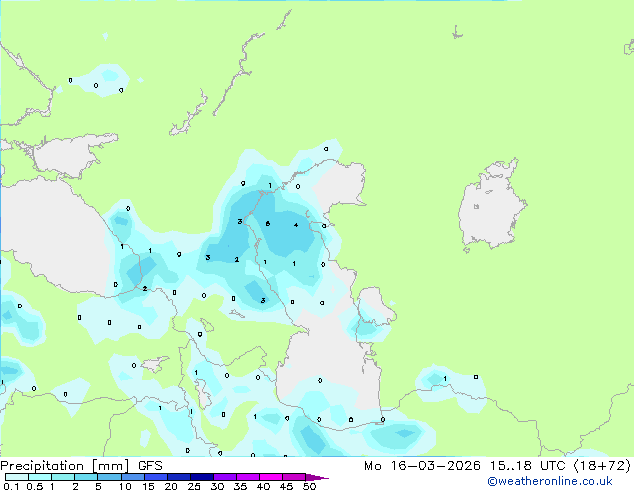Click the 'GFS' model label

[150, 466]
